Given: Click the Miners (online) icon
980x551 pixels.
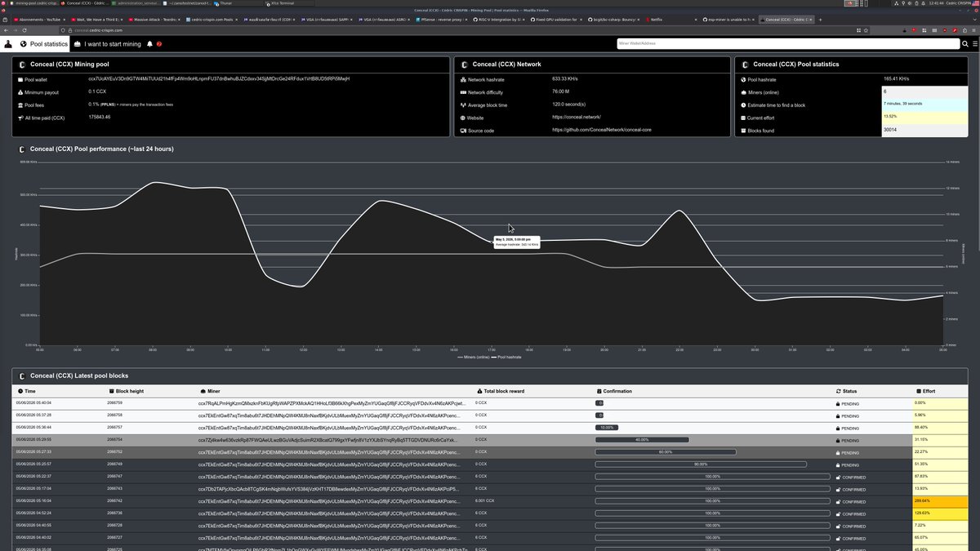Looking at the screenshot, I should tap(743, 92).
